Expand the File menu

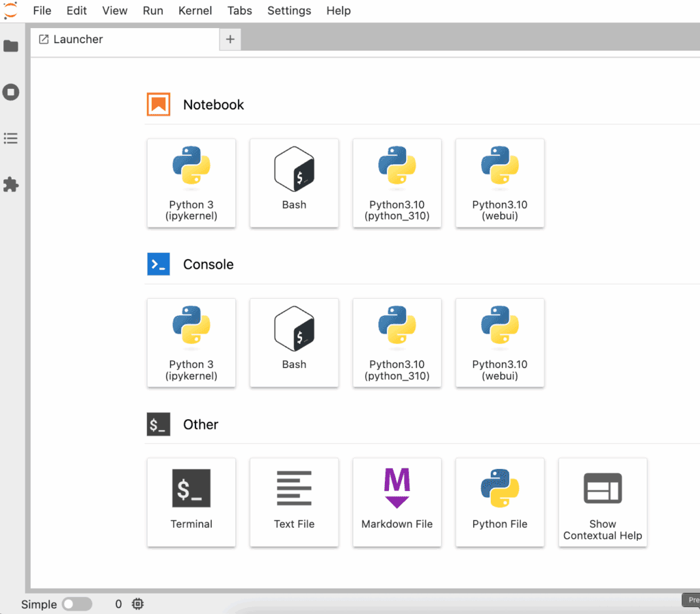[x=42, y=11]
